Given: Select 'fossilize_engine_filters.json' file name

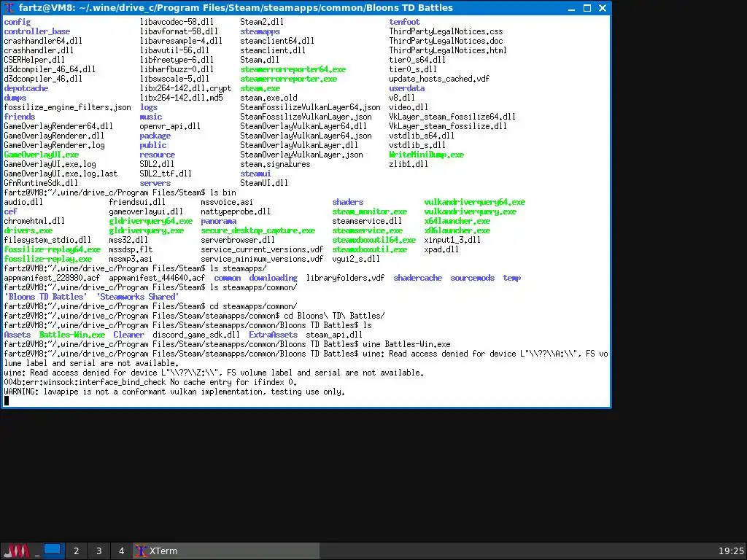Looking at the screenshot, I should pos(67,108).
